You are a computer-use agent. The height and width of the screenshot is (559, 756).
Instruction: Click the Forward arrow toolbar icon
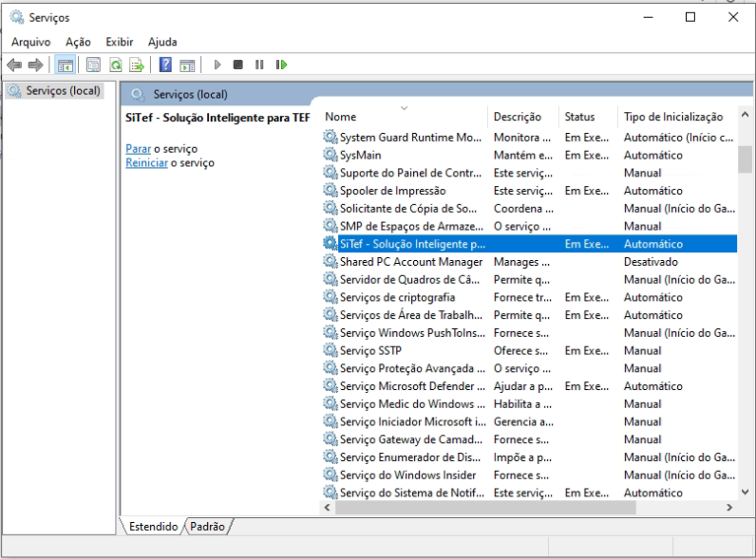[x=36, y=65]
